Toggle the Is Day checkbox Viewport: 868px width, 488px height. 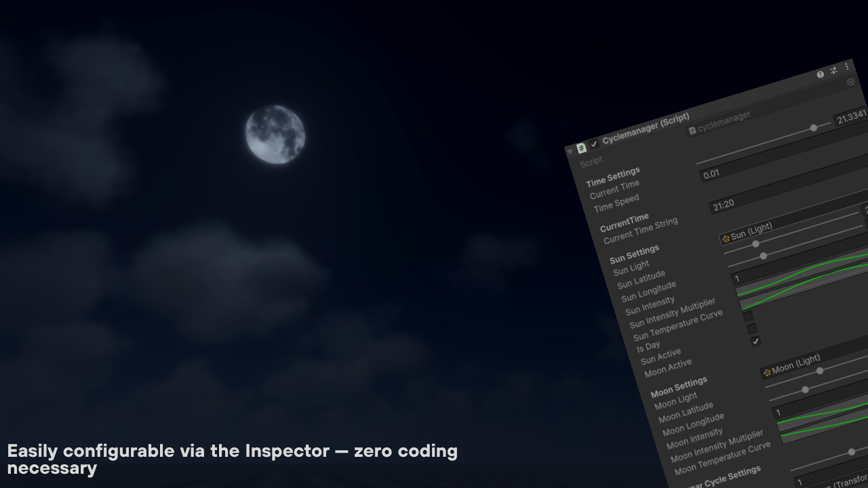[748, 317]
